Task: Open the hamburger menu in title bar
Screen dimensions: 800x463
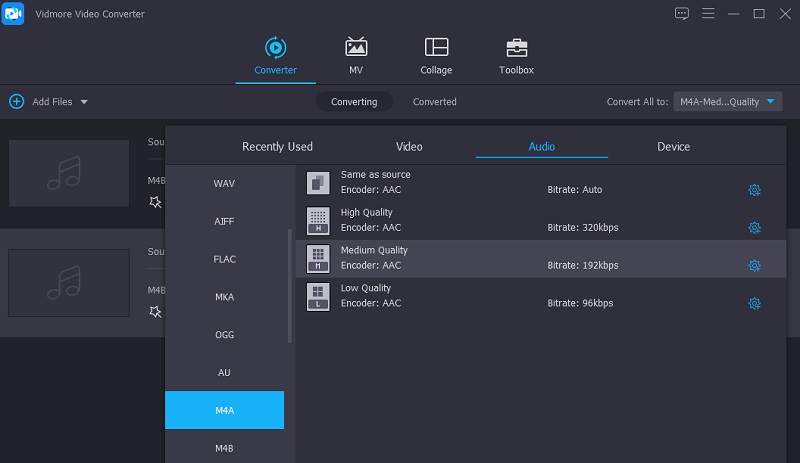Action: click(709, 13)
